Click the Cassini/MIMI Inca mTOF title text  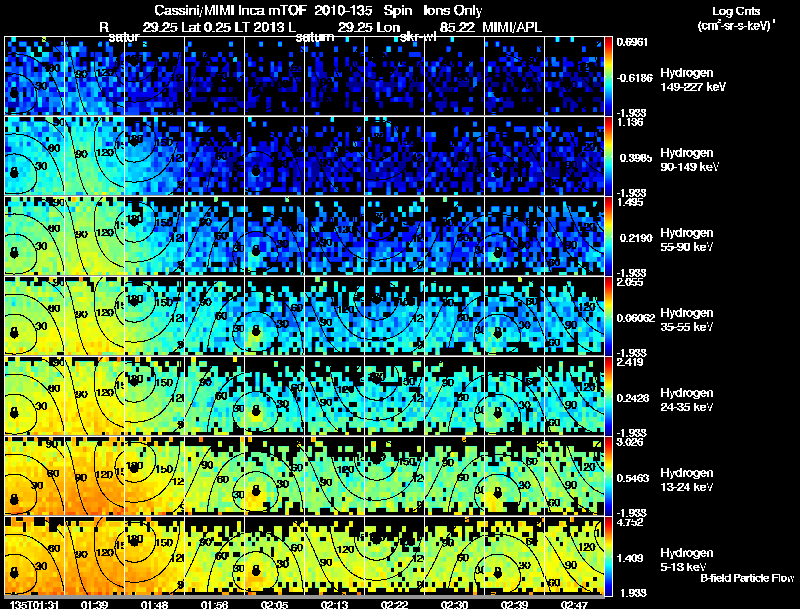tap(230, 10)
